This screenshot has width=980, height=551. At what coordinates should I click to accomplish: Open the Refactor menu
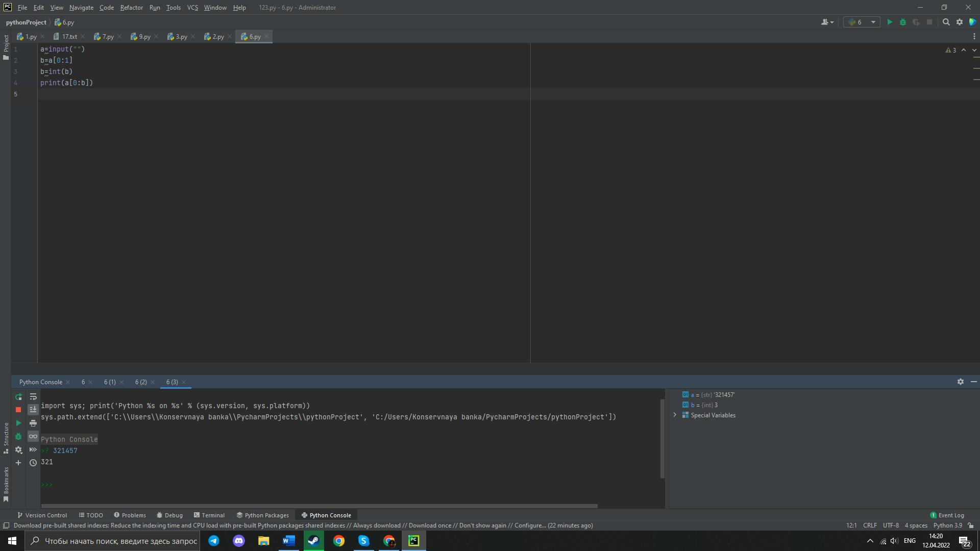131,8
